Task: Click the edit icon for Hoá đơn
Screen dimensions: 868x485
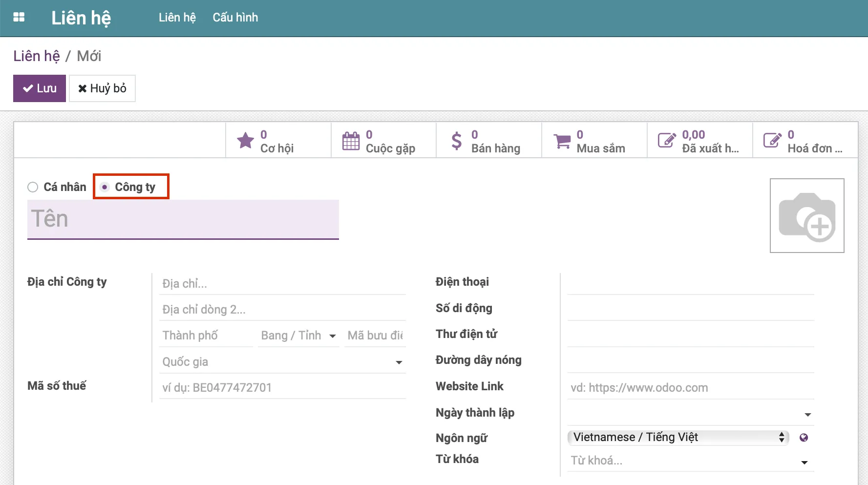Action: click(773, 140)
